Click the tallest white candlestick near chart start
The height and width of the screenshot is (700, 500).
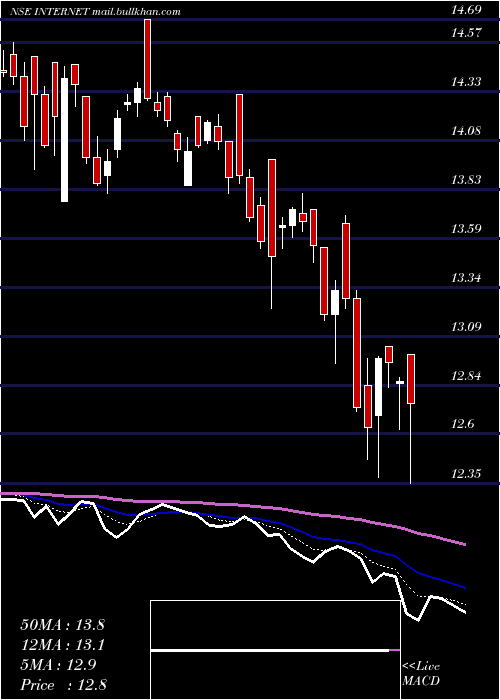click(65, 140)
